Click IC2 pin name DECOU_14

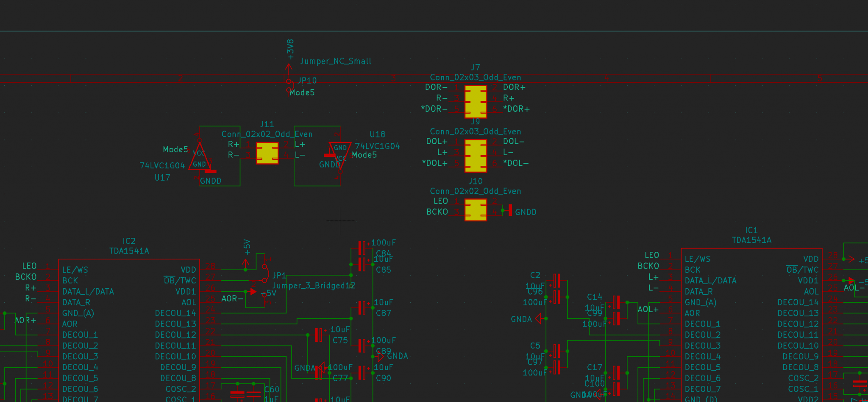click(x=175, y=313)
